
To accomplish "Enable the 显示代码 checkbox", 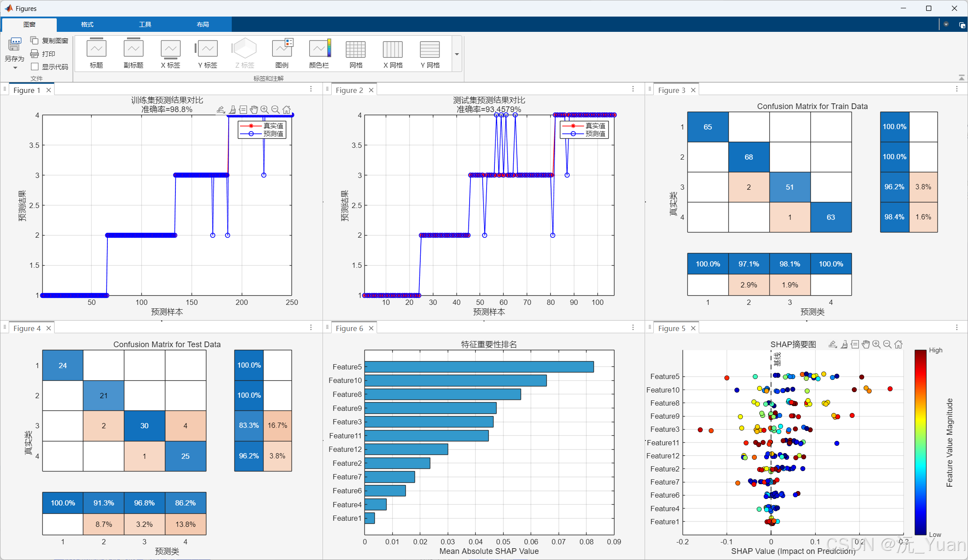I will (35, 67).
